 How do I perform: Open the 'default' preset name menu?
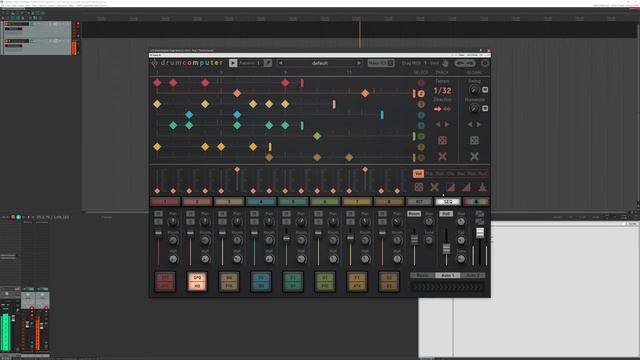point(320,63)
